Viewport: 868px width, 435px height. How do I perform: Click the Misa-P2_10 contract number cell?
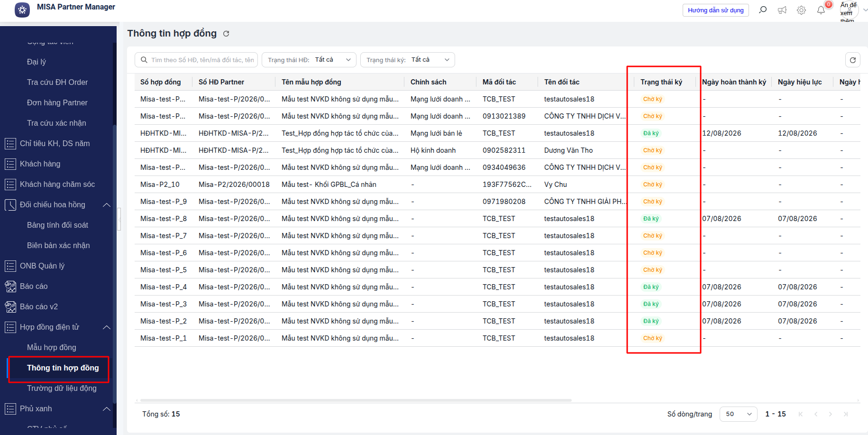click(160, 185)
